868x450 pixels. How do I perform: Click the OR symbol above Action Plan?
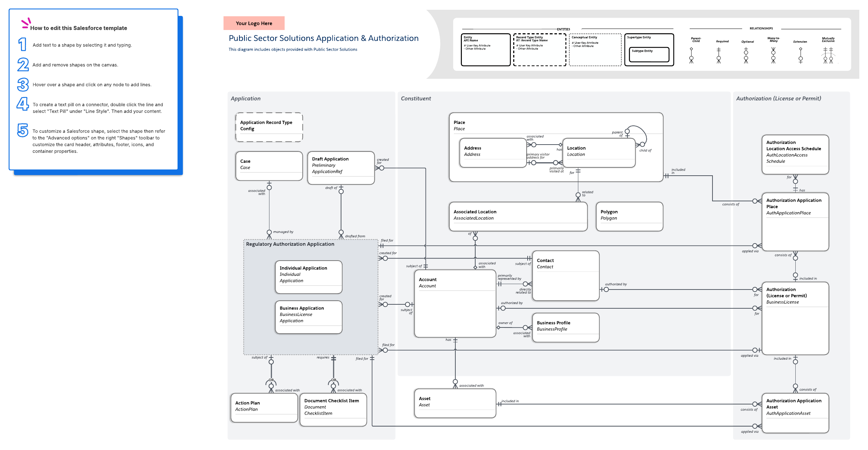click(271, 381)
